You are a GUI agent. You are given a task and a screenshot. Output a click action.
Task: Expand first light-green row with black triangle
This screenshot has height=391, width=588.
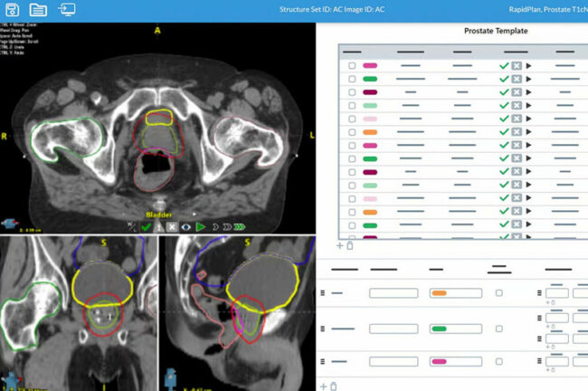(529, 105)
